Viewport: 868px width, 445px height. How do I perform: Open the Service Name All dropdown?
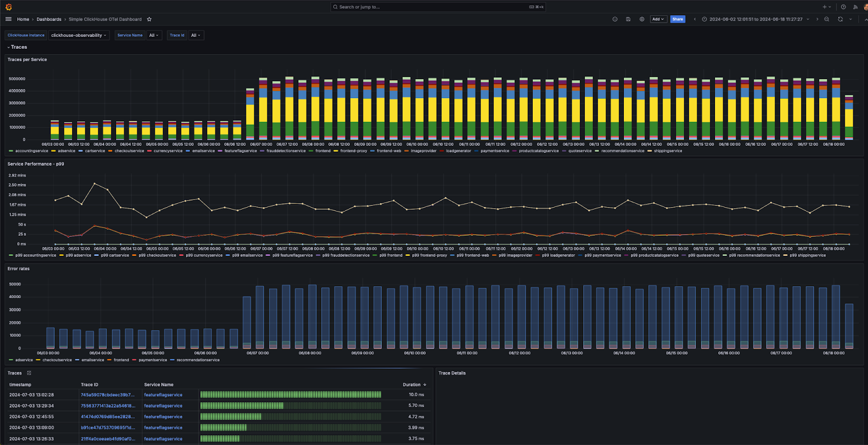(x=154, y=35)
